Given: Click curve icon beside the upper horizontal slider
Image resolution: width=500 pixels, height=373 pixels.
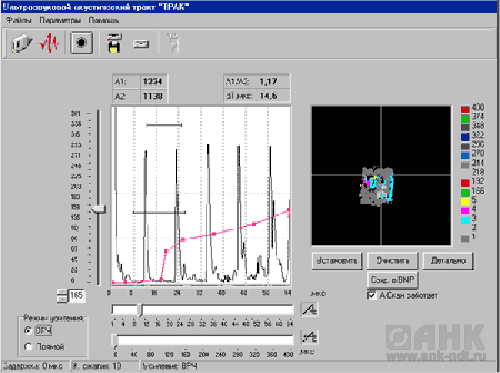Looking at the screenshot, I should click(x=309, y=309).
